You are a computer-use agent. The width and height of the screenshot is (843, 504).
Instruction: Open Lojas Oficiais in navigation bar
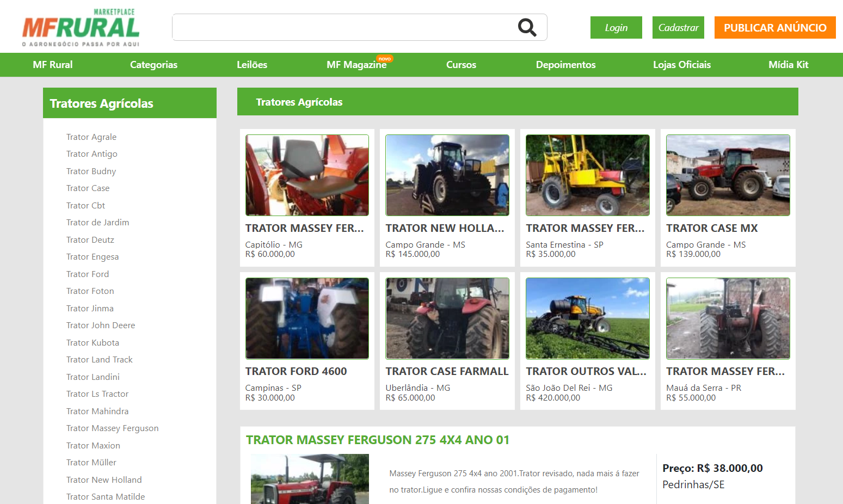pyautogui.click(x=681, y=65)
